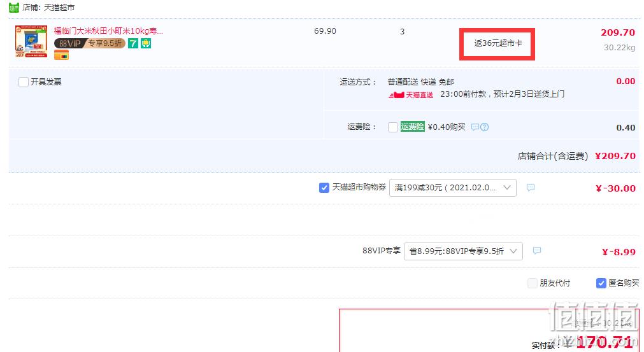Screen dimensions: 644x352
Task: Click the green 天猫超市 store logo icon
Action: coord(14,8)
